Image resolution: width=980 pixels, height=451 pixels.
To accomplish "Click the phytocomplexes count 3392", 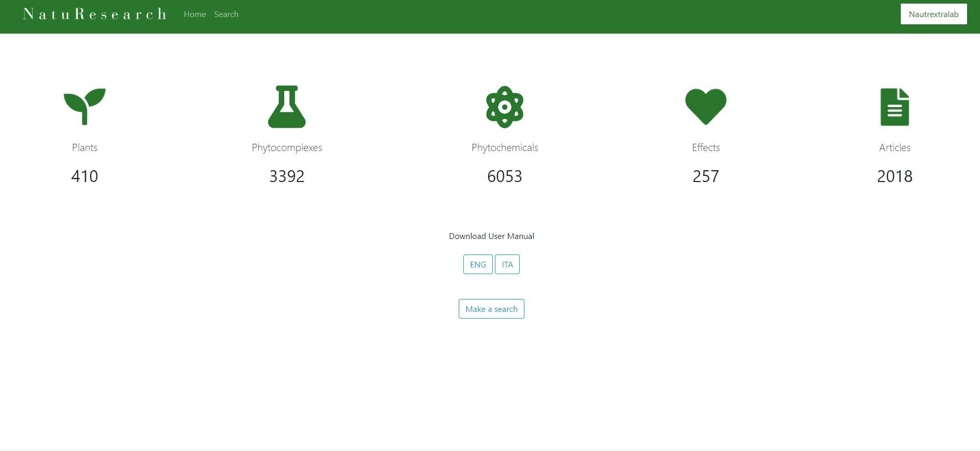I will click(x=287, y=176).
